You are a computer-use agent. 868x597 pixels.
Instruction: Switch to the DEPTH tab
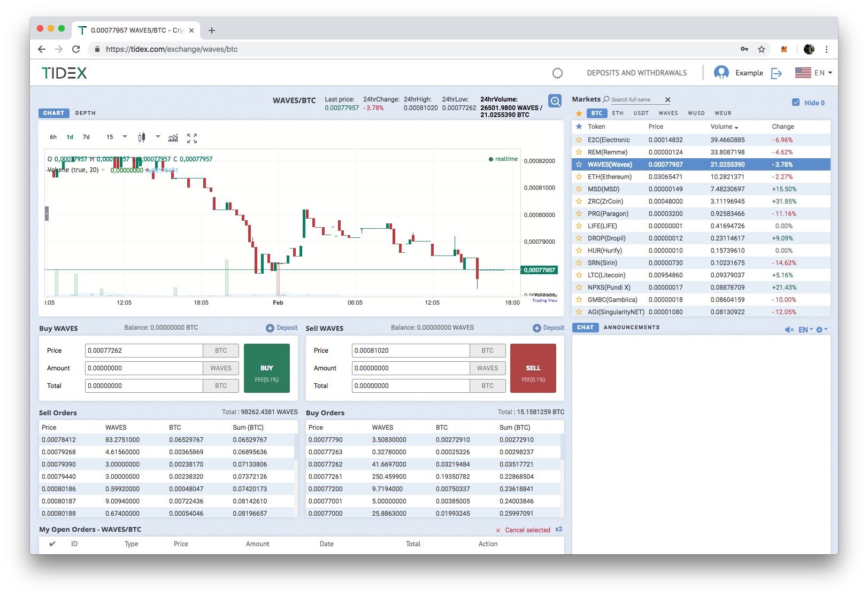coord(86,113)
